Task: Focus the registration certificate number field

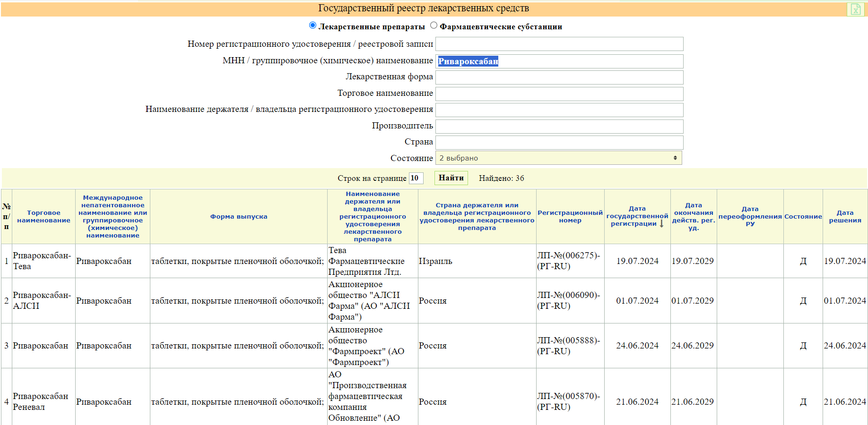Action: [x=559, y=44]
